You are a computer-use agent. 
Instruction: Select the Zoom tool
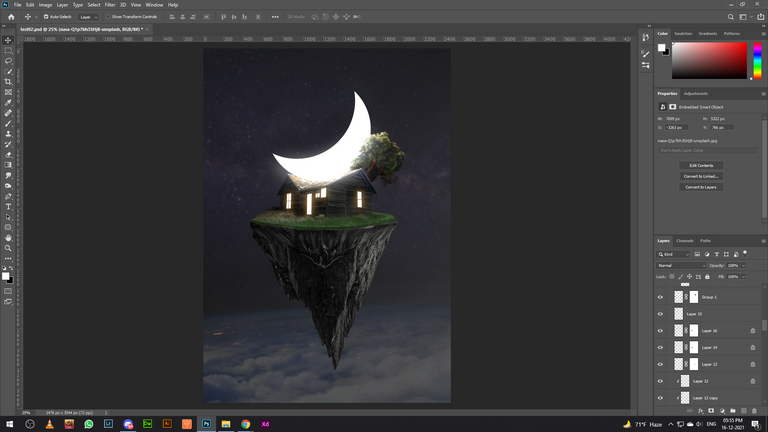click(x=8, y=248)
